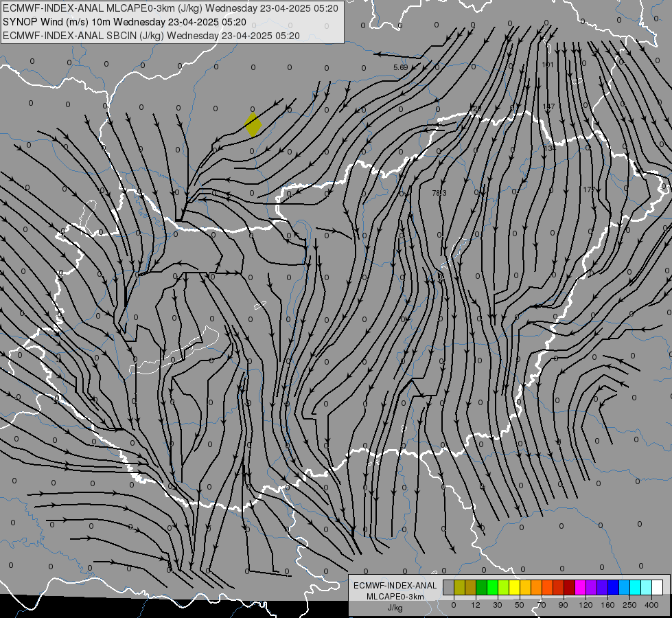
Task: Click the '400' tick on the legend scale
Action: 651,605
